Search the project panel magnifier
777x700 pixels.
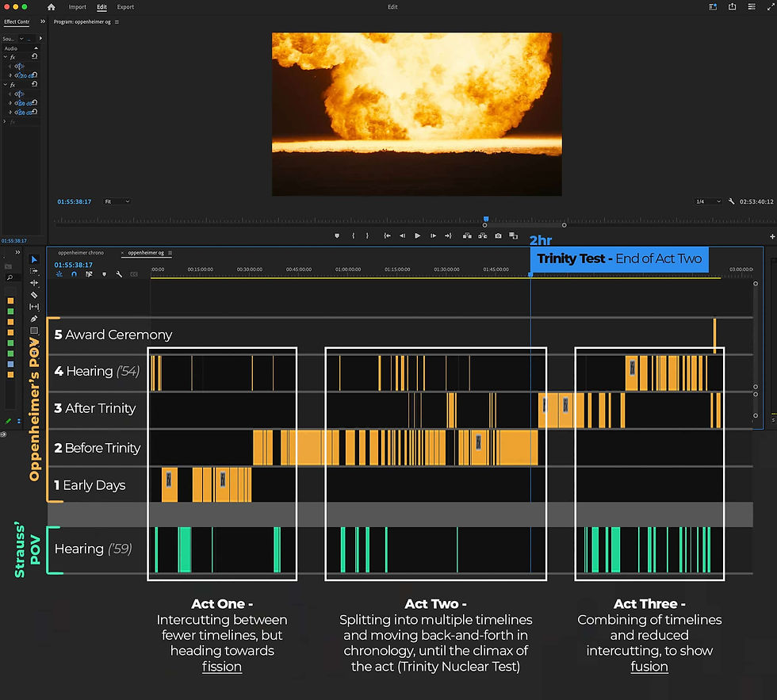tap(10, 278)
